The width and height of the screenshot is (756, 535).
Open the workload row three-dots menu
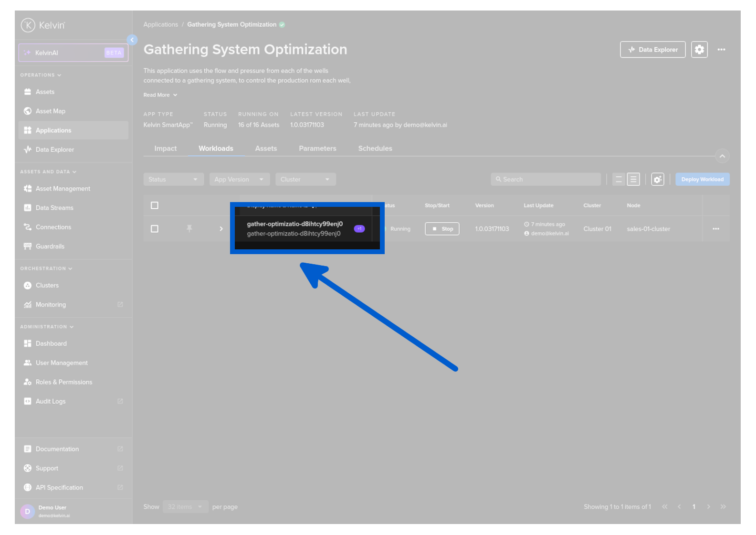[715, 229]
